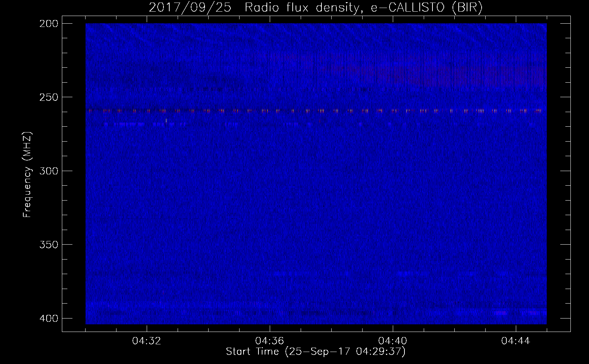The height and width of the screenshot is (364, 589).
Task: Click the yellow spike just below 260 MHz
Action: [x=166, y=120]
